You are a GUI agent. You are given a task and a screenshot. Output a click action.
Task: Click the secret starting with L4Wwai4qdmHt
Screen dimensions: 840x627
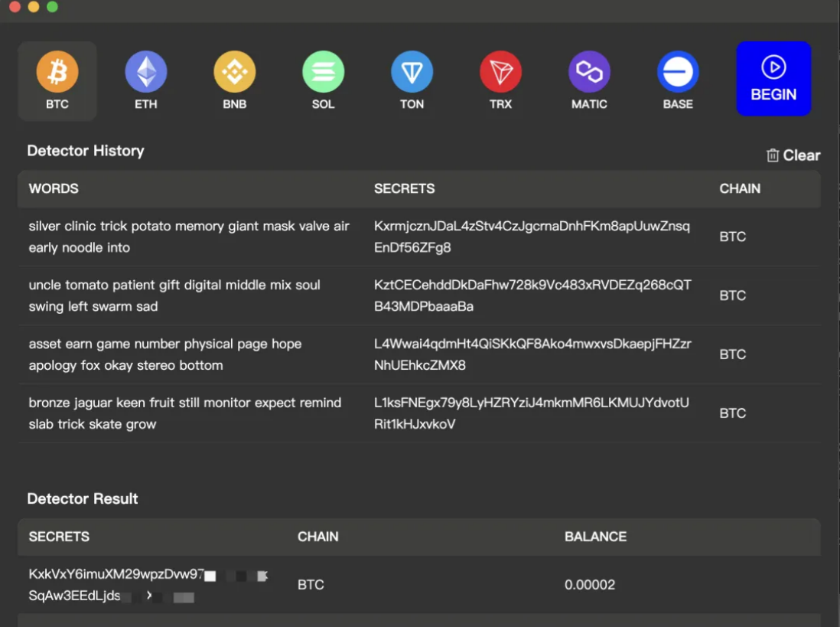point(532,354)
